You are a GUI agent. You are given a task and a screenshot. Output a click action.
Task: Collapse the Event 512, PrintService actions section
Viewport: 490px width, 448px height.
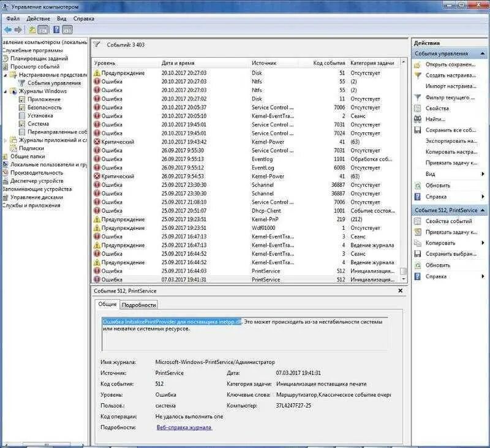point(483,210)
